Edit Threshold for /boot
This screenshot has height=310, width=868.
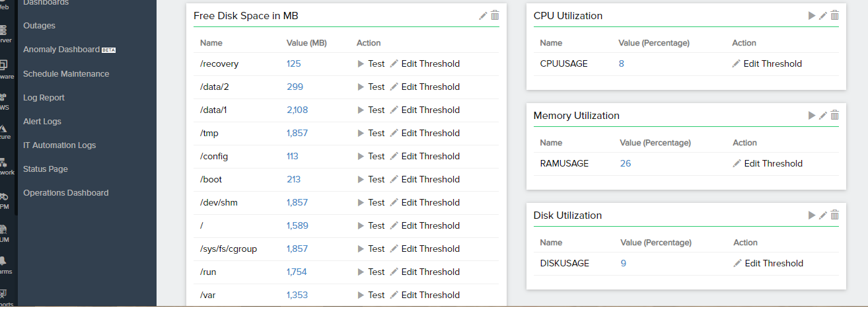click(425, 180)
